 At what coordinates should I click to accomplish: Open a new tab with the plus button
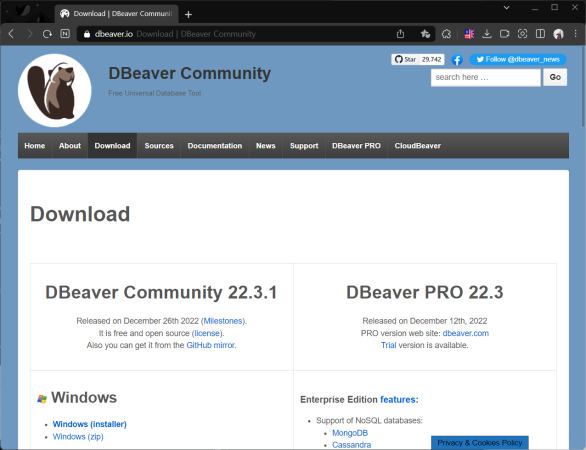tap(188, 14)
